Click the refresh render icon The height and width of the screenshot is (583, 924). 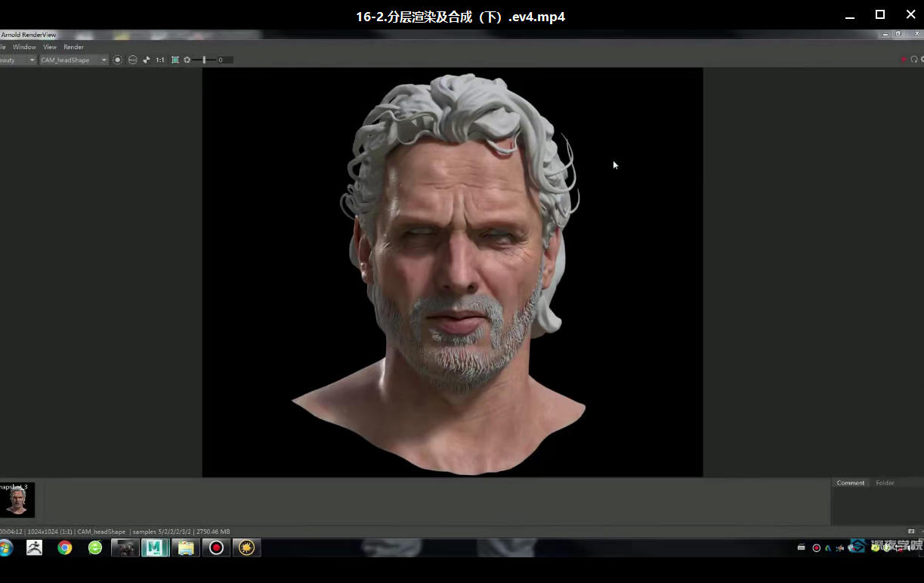click(x=914, y=60)
